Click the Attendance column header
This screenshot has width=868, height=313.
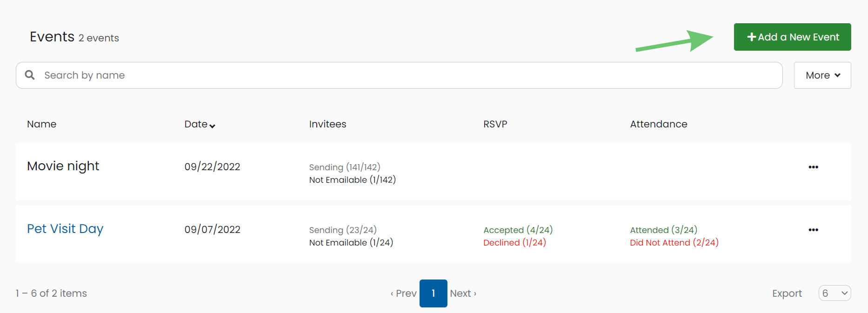click(x=658, y=124)
